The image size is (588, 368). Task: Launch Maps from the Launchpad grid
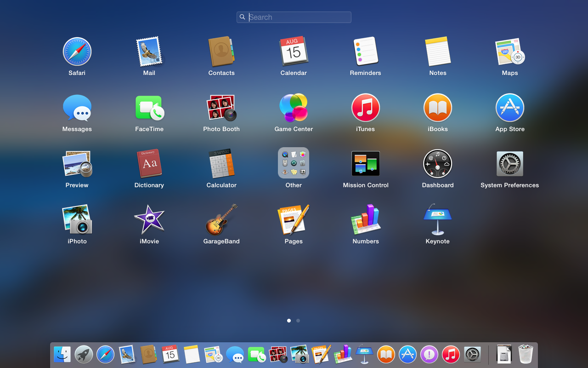[x=510, y=52]
